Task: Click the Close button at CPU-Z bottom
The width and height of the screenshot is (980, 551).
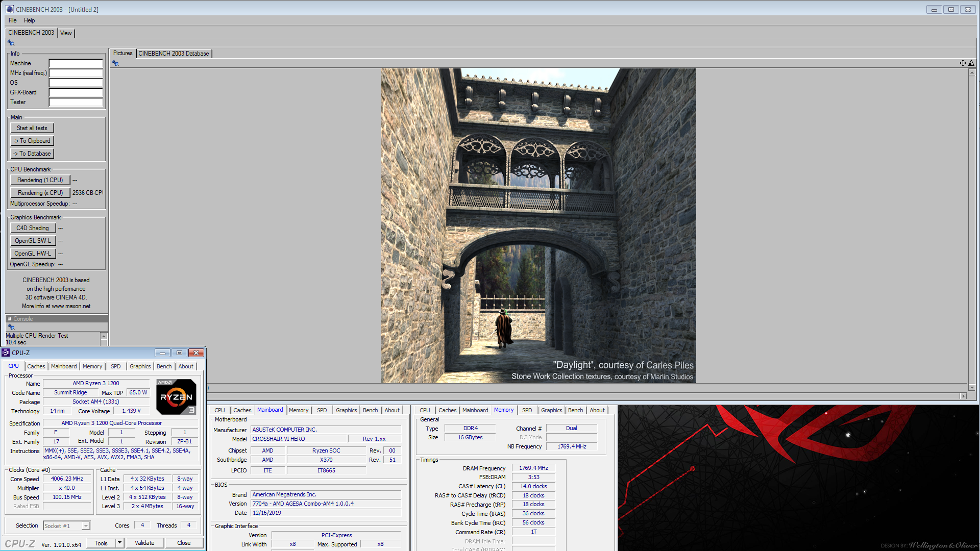Action: pyautogui.click(x=184, y=543)
